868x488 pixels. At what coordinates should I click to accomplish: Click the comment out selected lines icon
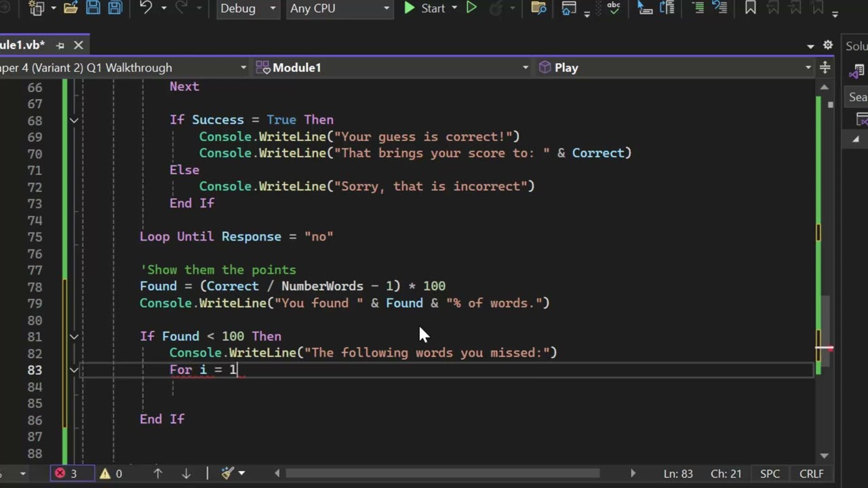(698, 8)
